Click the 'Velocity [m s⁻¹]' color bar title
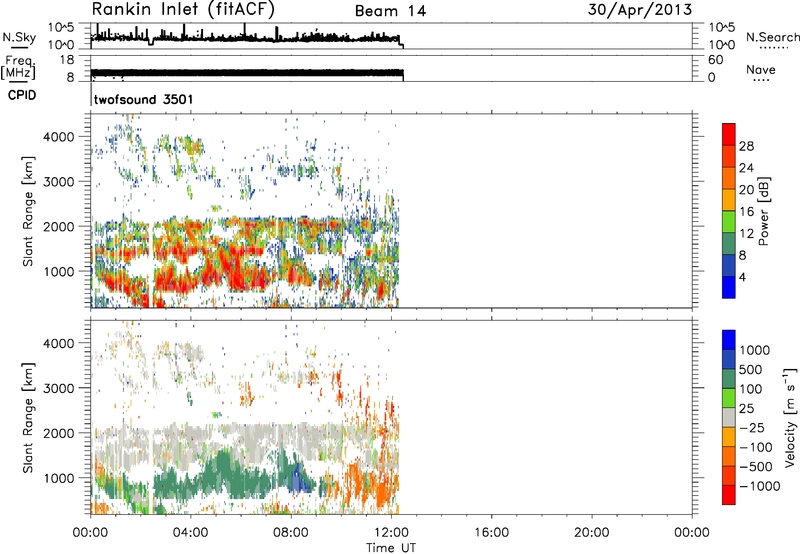This screenshot has height=554, width=800. tap(790, 417)
